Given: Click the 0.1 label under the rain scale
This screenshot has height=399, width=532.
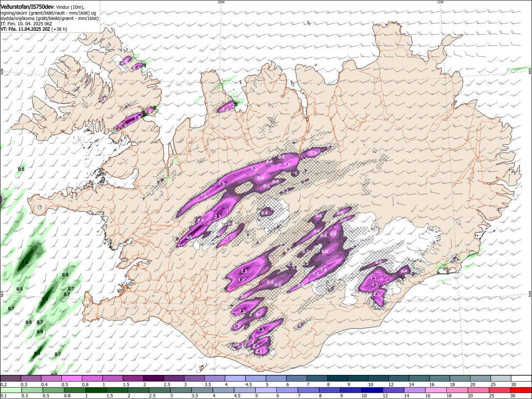Looking at the screenshot, I should (3, 396).
